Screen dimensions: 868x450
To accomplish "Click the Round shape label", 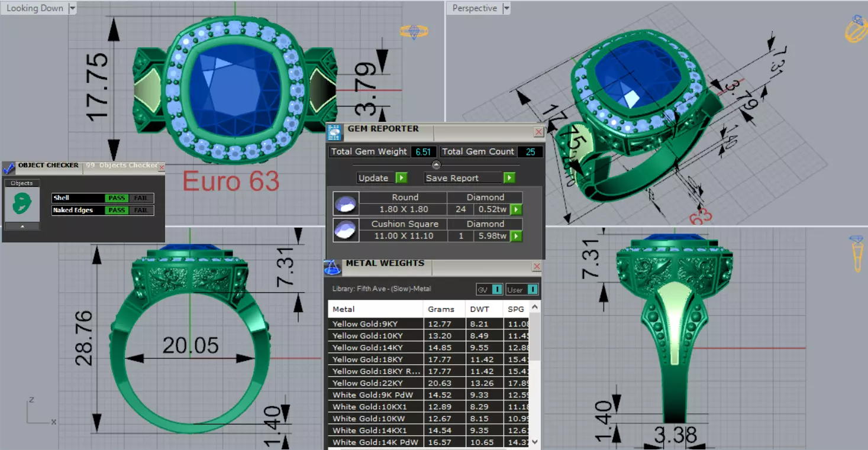I will pyautogui.click(x=405, y=198).
